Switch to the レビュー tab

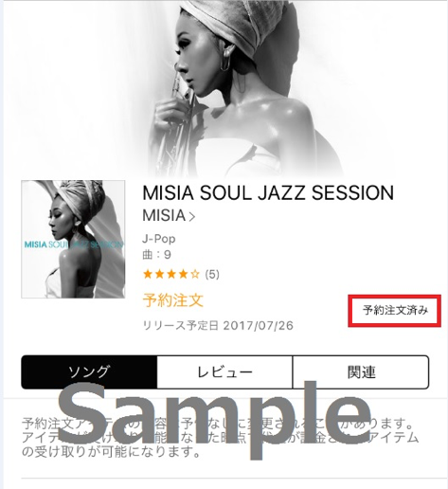click(224, 371)
